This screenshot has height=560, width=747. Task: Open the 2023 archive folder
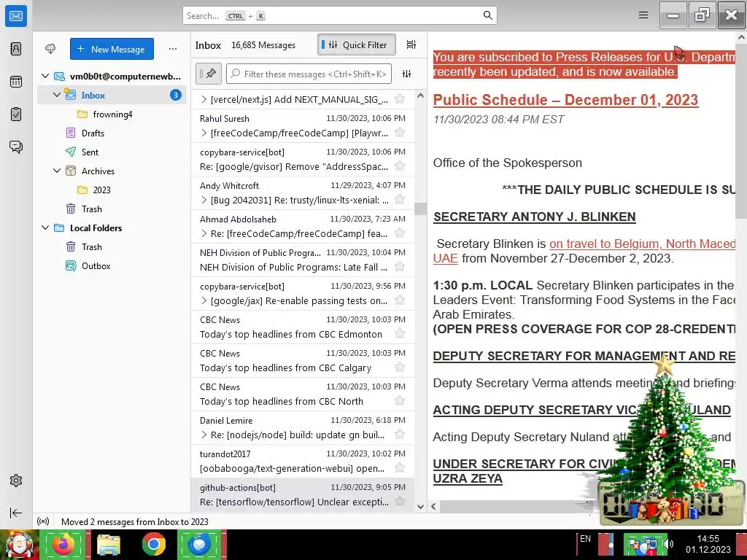(x=112, y=190)
